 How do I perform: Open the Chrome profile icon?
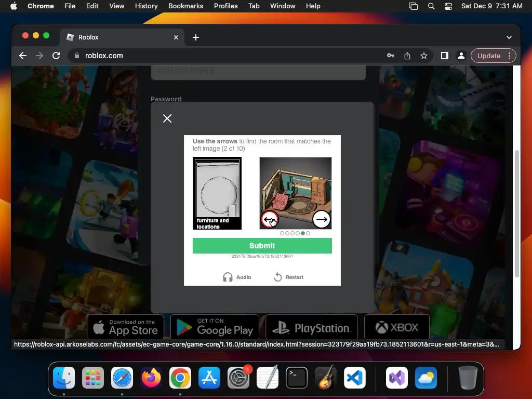click(x=461, y=56)
